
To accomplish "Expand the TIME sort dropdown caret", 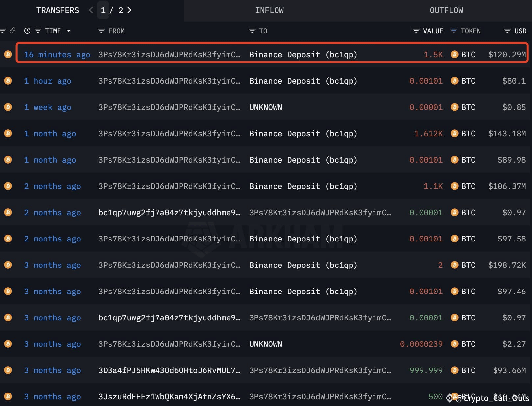I will point(69,31).
